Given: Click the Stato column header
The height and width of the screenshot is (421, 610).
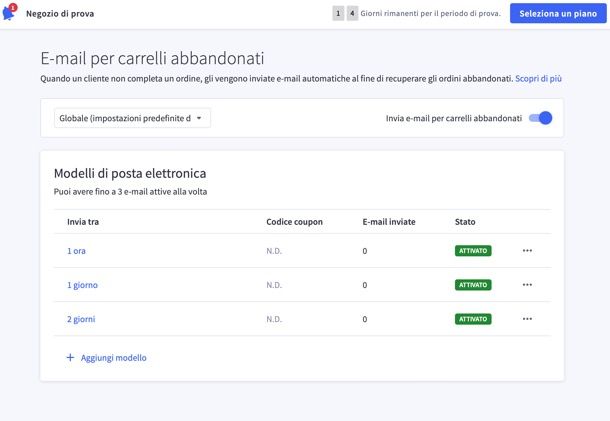Looking at the screenshot, I should tap(465, 222).
